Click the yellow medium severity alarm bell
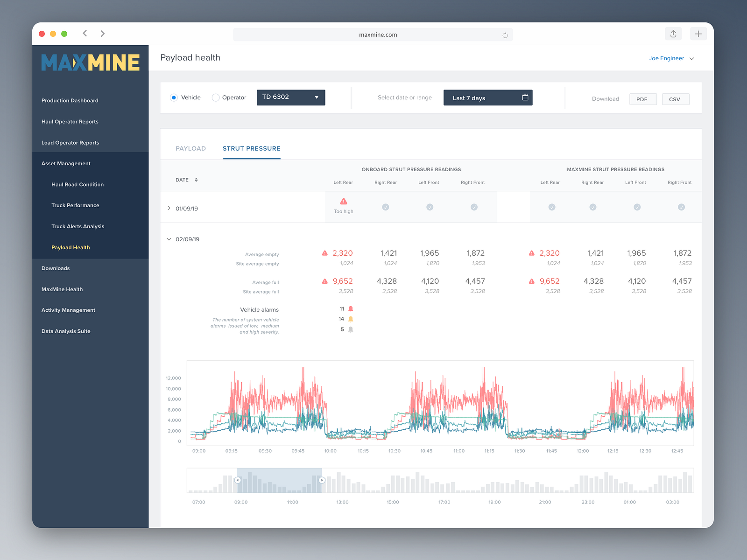 351,319
